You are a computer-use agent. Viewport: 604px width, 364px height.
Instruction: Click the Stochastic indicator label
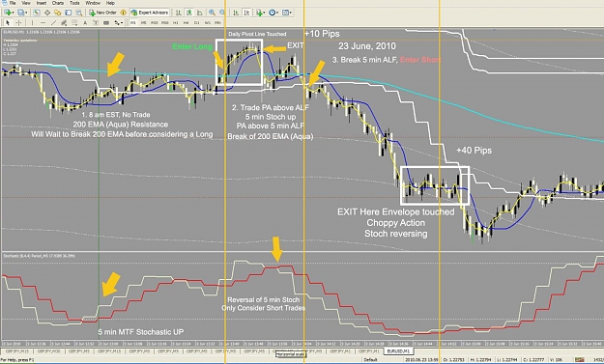click(x=39, y=256)
